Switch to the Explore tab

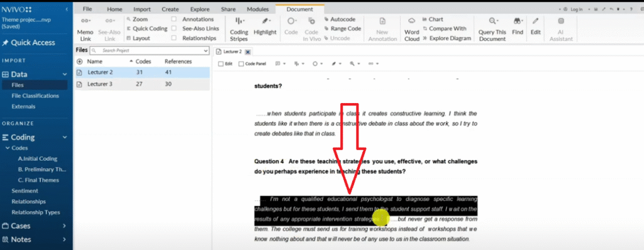(199, 9)
